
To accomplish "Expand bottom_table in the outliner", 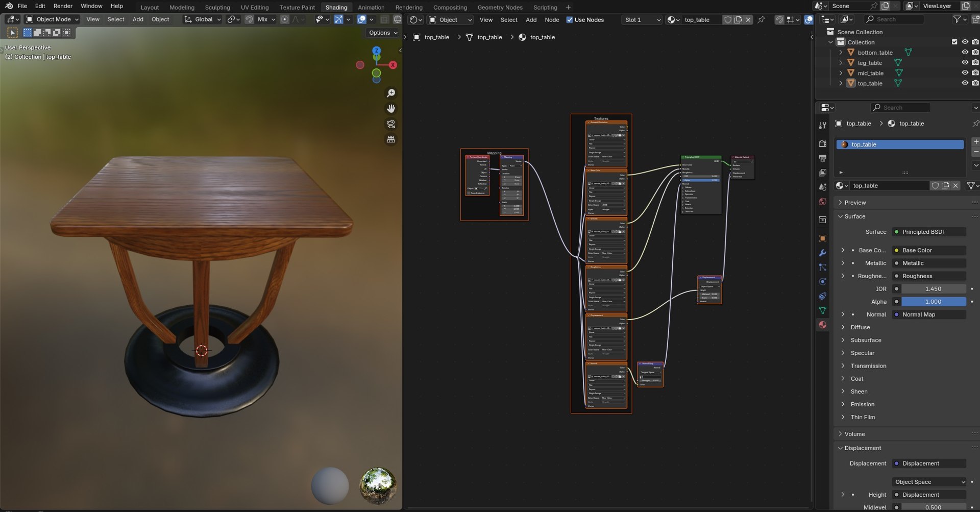I will pyautogui.click(x=841, y=52).
